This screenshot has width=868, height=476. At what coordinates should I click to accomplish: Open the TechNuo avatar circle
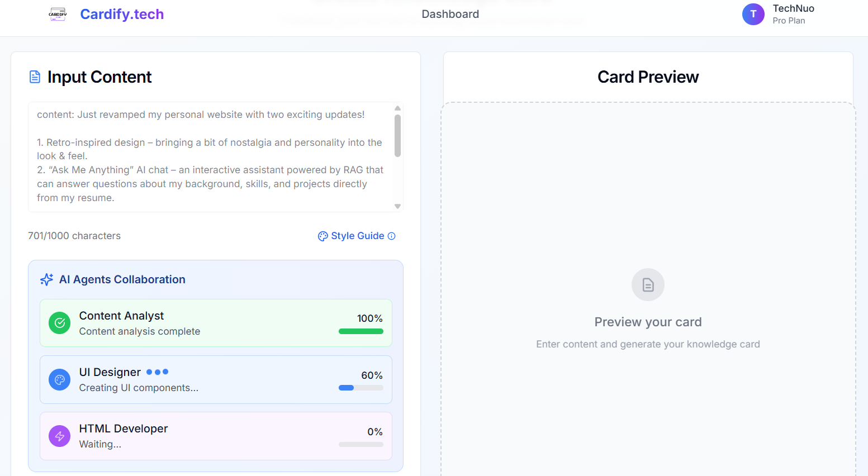[753, 14]
